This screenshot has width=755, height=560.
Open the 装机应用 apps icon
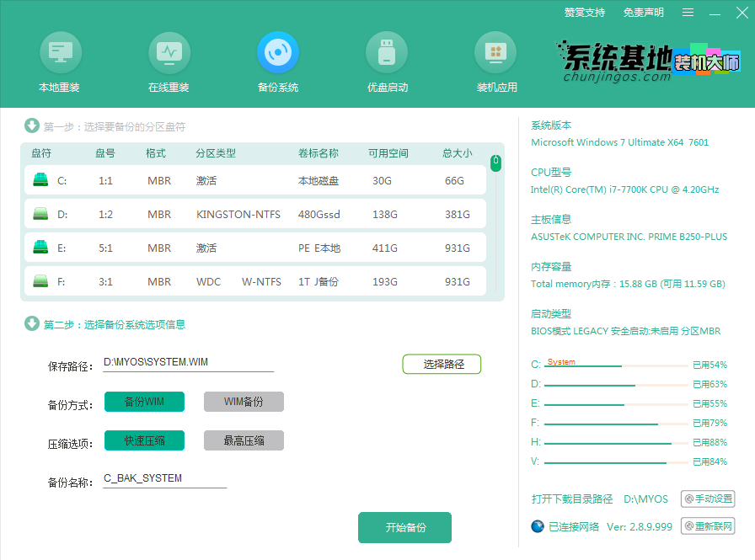point(496,53)
